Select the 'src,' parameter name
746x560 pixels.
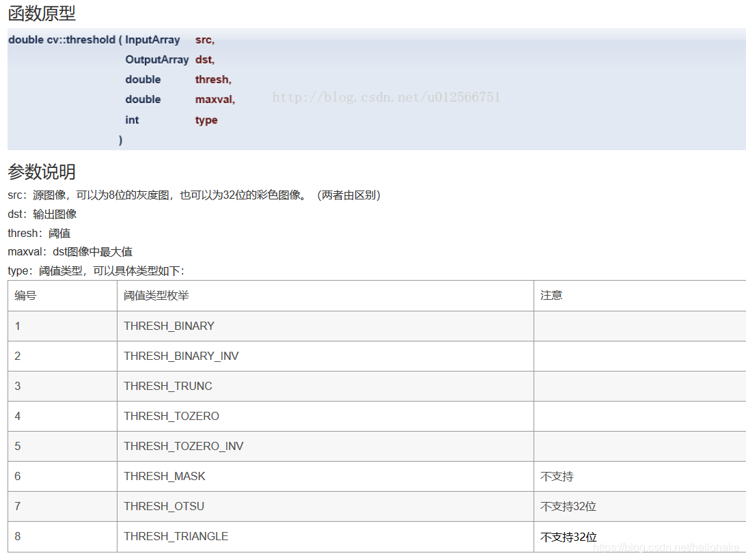pyautogui.click(x=205, y=40)
